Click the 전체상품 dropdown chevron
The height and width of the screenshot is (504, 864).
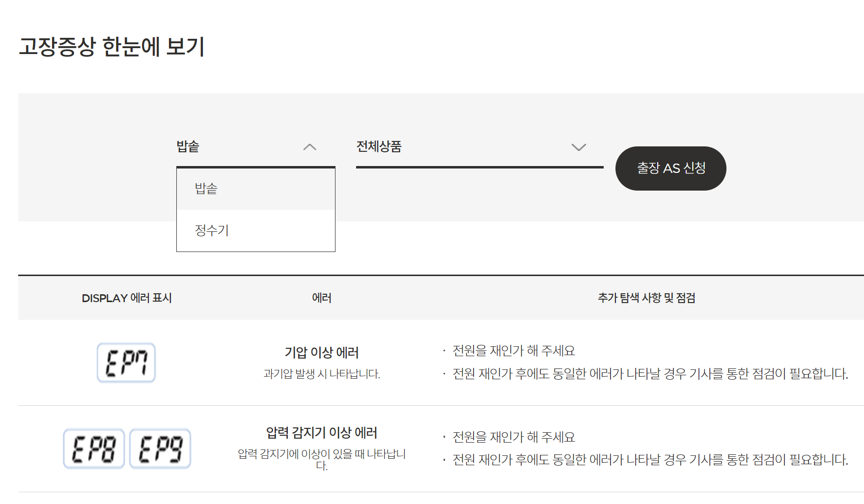579,147
